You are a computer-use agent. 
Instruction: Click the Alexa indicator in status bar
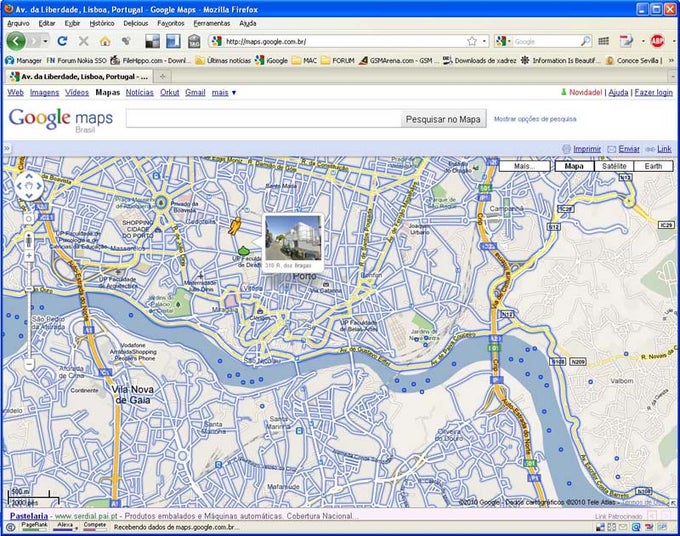pyautogui.click(x=65, y=526)
